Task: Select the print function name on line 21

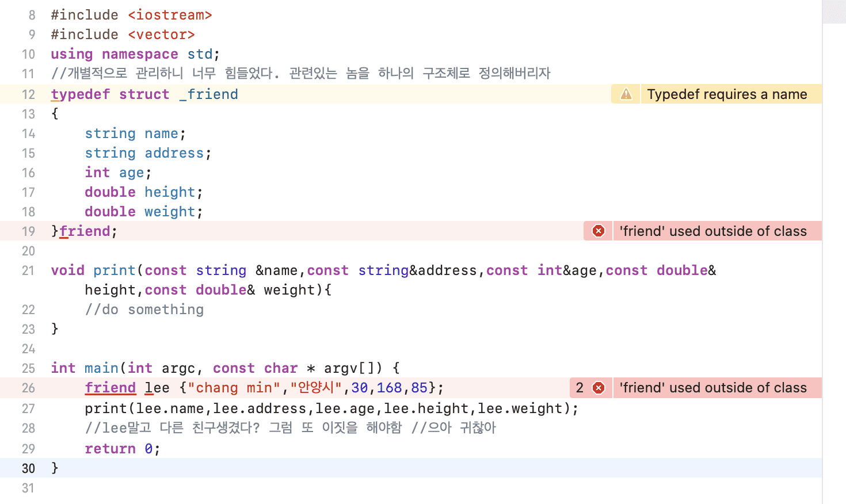Action: (x=114, y=270)
